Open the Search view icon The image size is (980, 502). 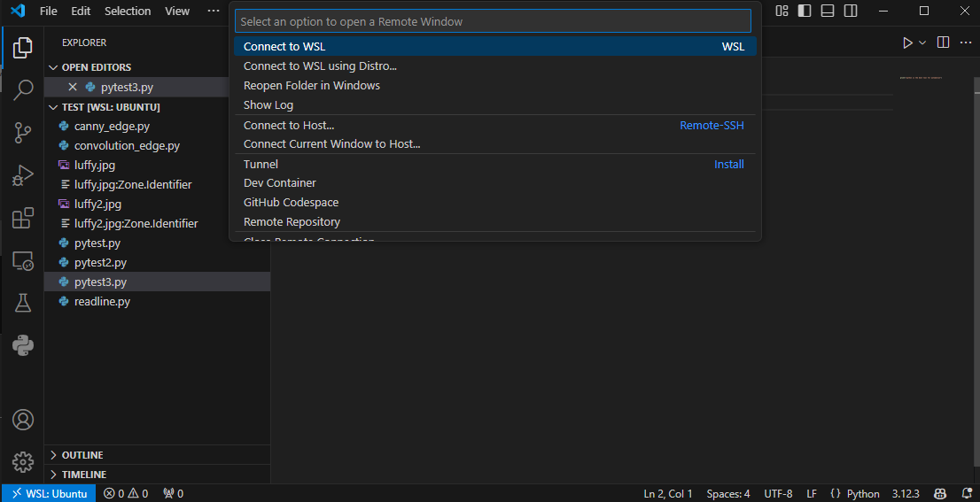[22, 90]
